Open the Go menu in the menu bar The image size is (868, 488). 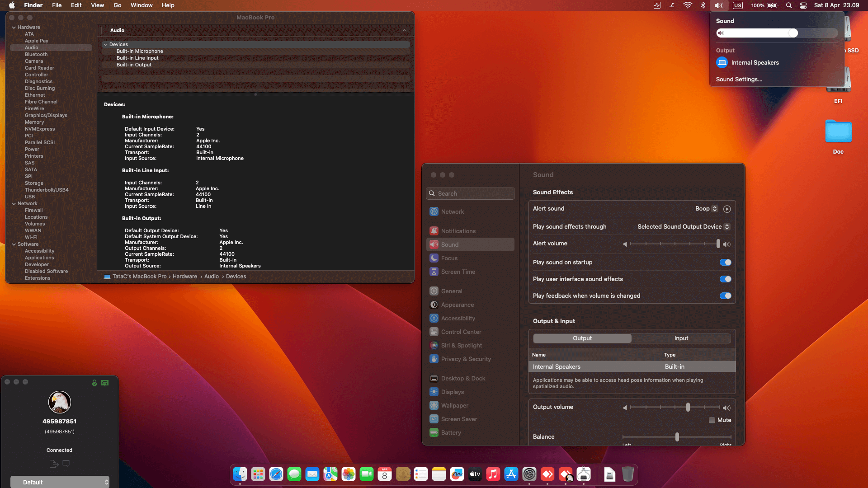[x=118, y=5]
